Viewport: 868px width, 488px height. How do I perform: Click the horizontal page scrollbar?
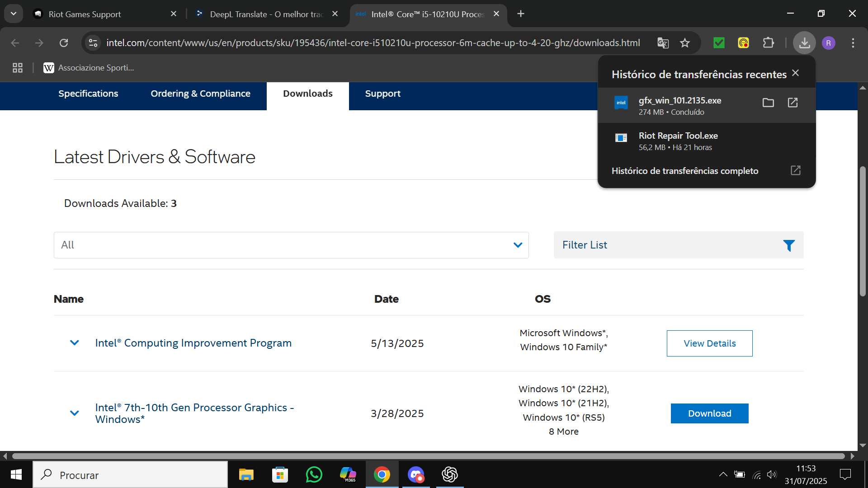pos(429,456)
